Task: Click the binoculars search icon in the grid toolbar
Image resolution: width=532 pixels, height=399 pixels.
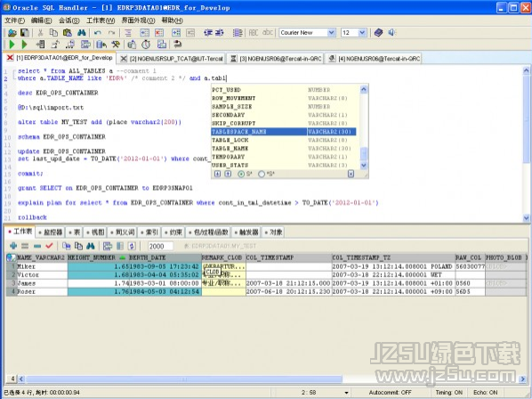Action: [90, 246]
